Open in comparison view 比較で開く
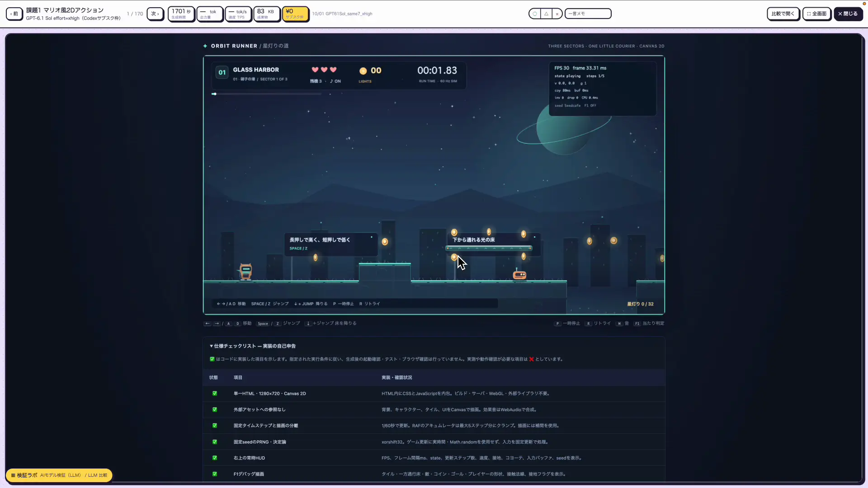The height and width of the screenshot is (488, 868). pyautogui.click(x=783, y=14)
